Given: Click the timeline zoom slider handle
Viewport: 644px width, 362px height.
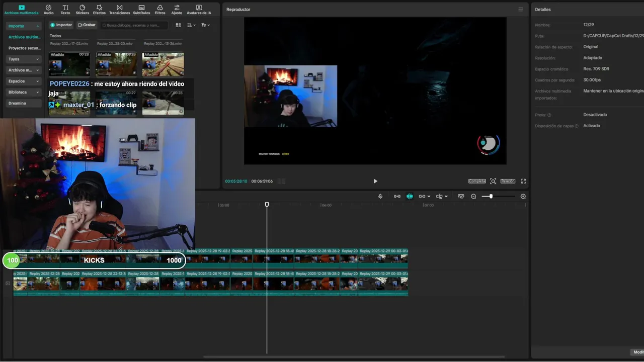Looking at the screenshot, I should (x=491, y=196).
